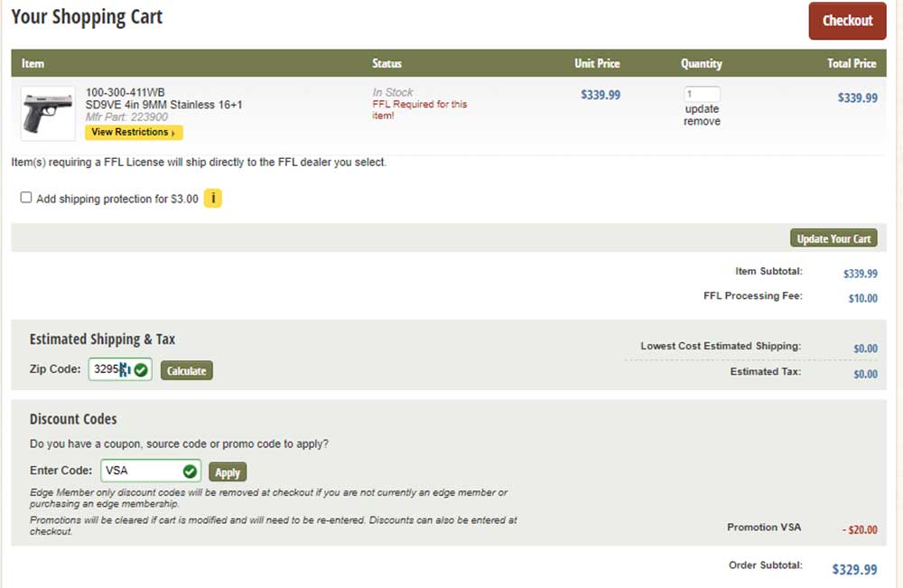Click into the Quantity input box
The height and width of the screenshot is (588, 903).
(702, 94)
